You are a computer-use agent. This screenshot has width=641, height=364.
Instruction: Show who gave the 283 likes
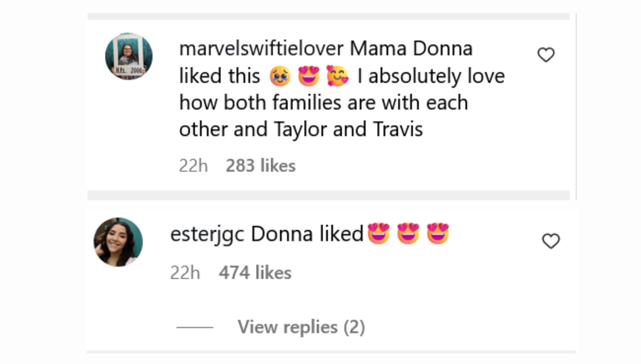260,165
